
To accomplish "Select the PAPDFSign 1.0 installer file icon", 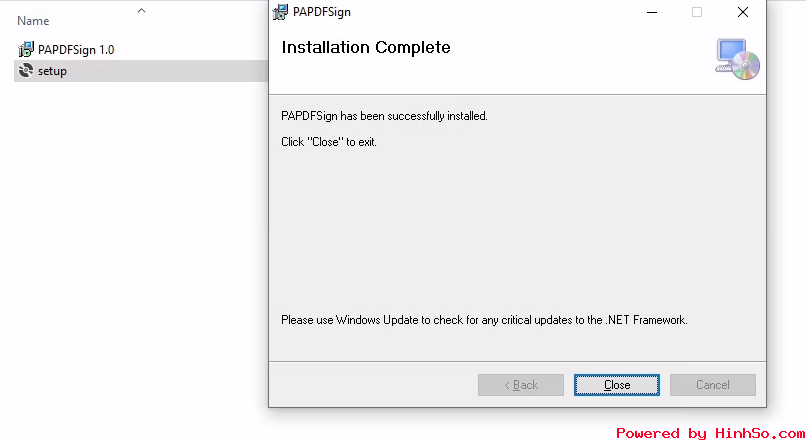I will [26, 49].
